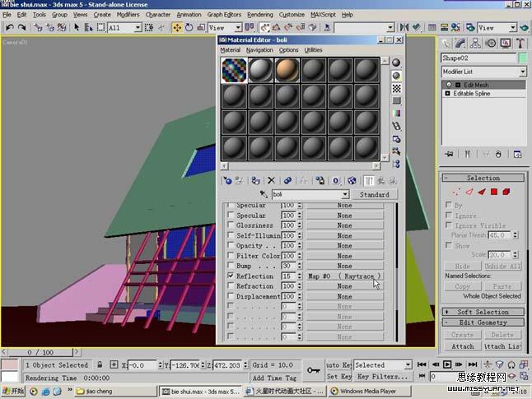Open the reference coordinate View dropdown
The image size is (532, 399).
pyautogui.click(x=238, y=27)
